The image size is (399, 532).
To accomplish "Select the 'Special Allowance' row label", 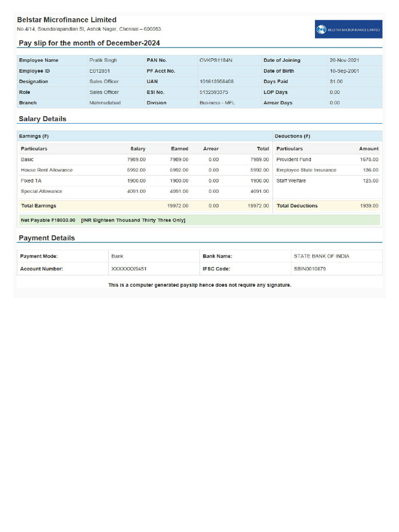I will pos(42,191).
